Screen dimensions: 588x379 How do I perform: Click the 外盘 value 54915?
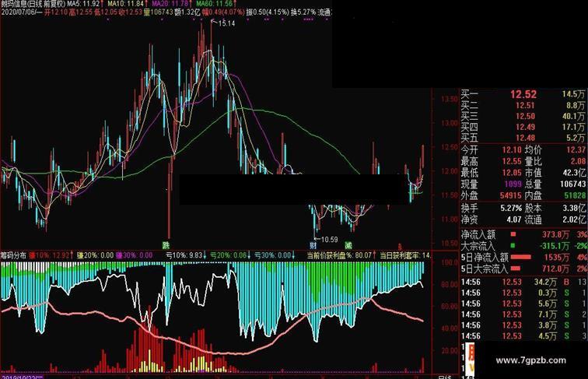511,195
